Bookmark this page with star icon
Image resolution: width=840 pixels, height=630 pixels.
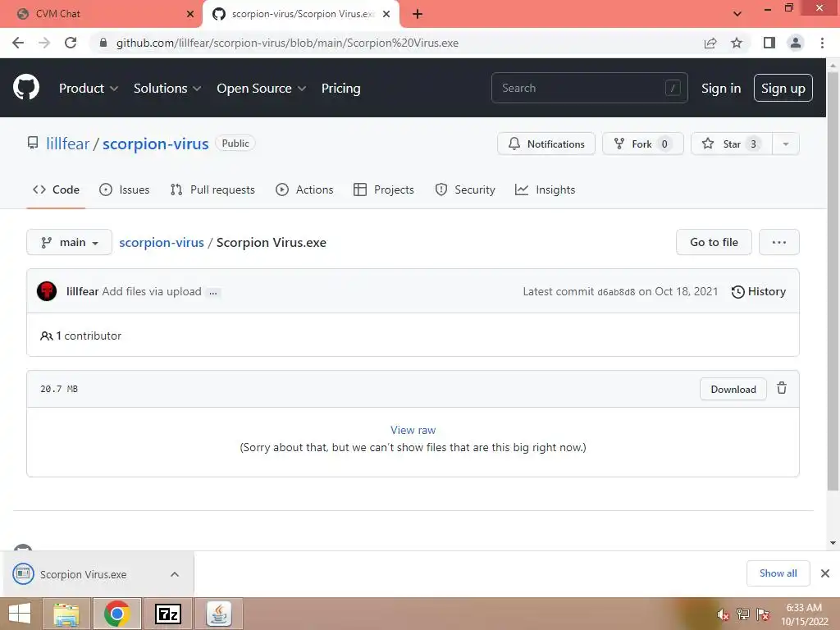pos(737,43)
